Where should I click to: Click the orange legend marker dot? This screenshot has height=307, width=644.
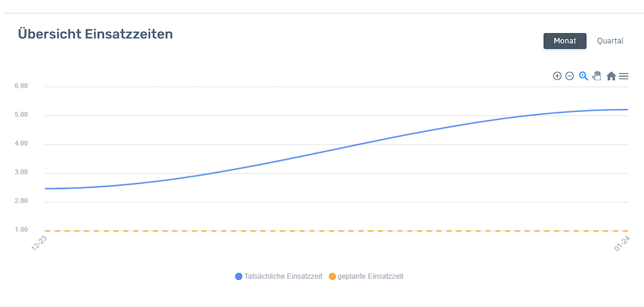point(332,276)
